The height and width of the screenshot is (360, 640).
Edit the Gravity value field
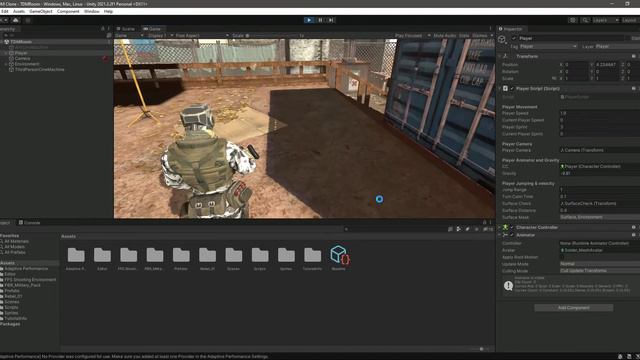(x=600, y=173)
